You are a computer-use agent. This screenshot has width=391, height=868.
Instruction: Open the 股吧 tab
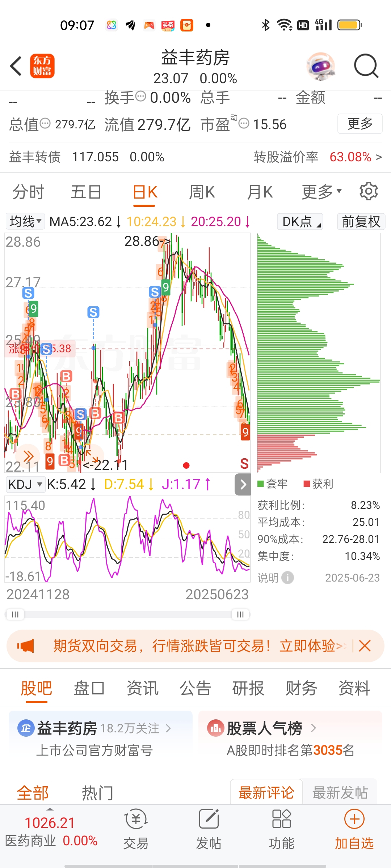(36, 688)
